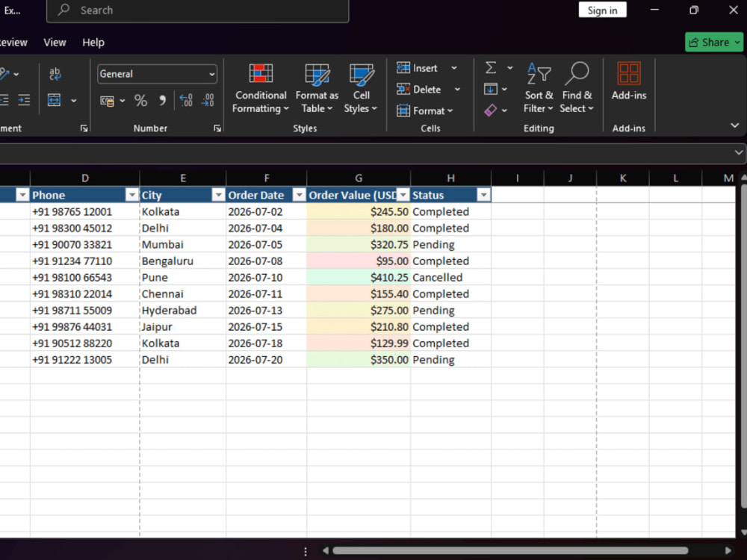747x560 pixels.
Task: Click the Sign in button
Action: (x=602, y=10)
